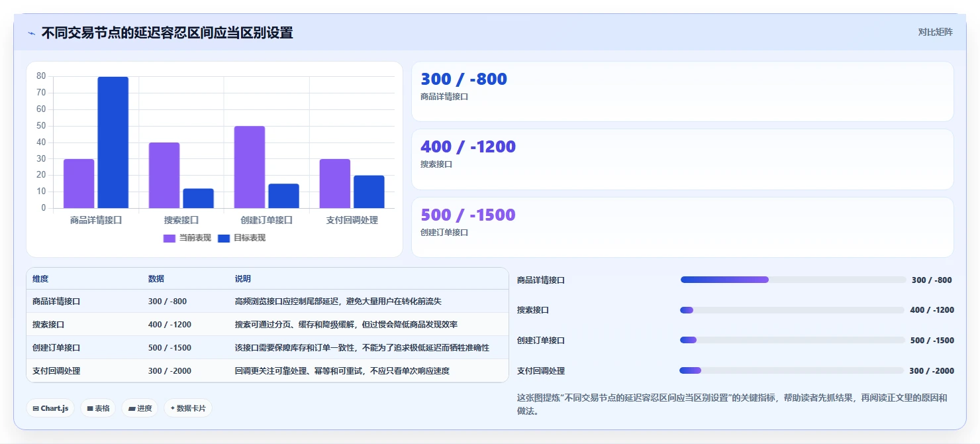
Task: Click the 支付回调处理 x-axis label in the chart
Action: (352, 220)
